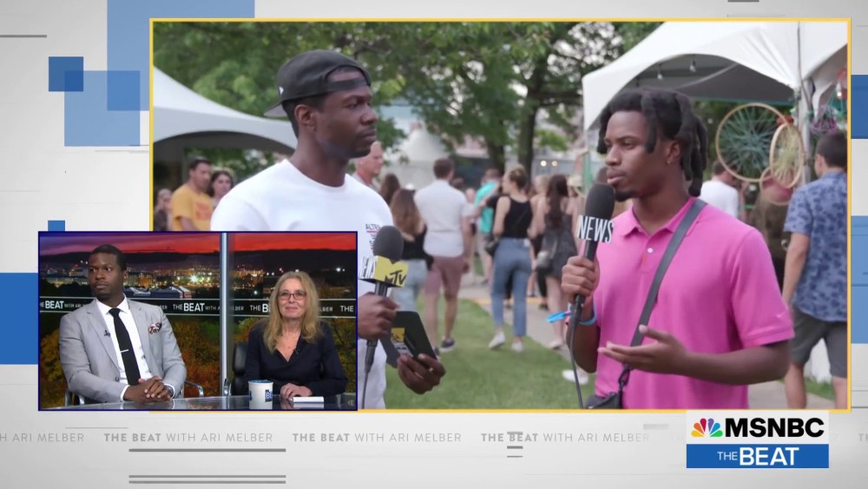868x489 pixels.
Task: Click the pink polo shirt
Action: (x=686, y=304)
